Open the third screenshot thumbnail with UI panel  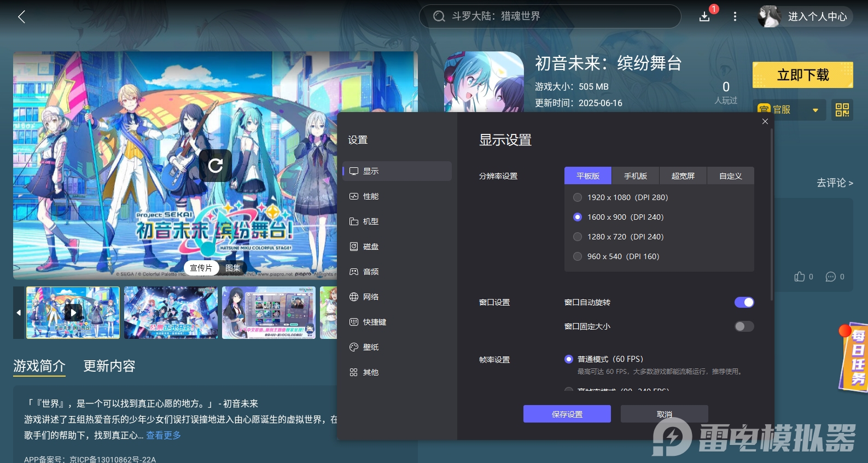(269, 313)
